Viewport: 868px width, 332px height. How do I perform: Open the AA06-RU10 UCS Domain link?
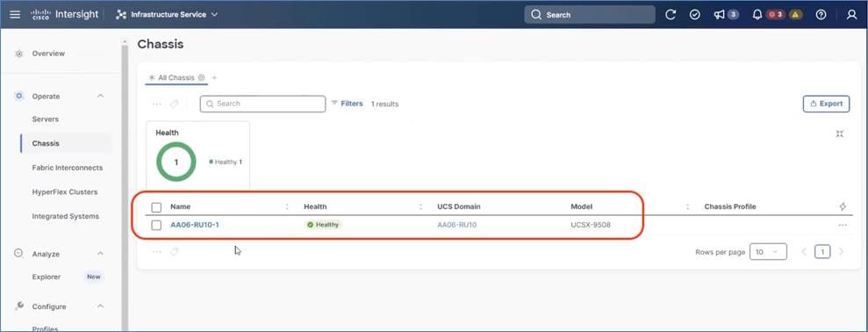[x=456, y=225]
